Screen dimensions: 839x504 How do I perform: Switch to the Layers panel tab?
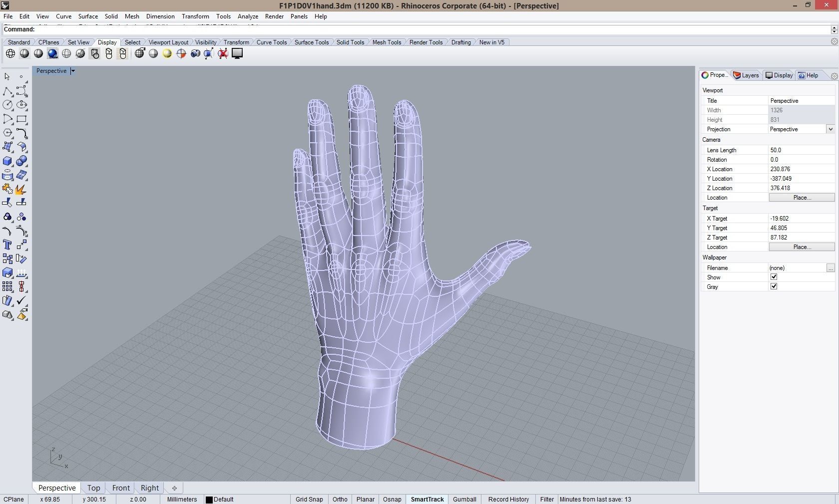point(746,75)
